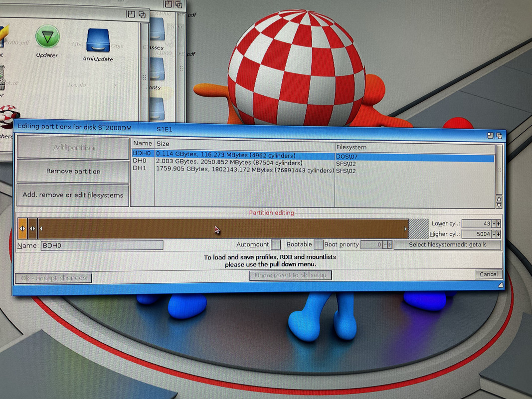
Task: Click Undo: revert to old setup
Action: coord(290,275)
